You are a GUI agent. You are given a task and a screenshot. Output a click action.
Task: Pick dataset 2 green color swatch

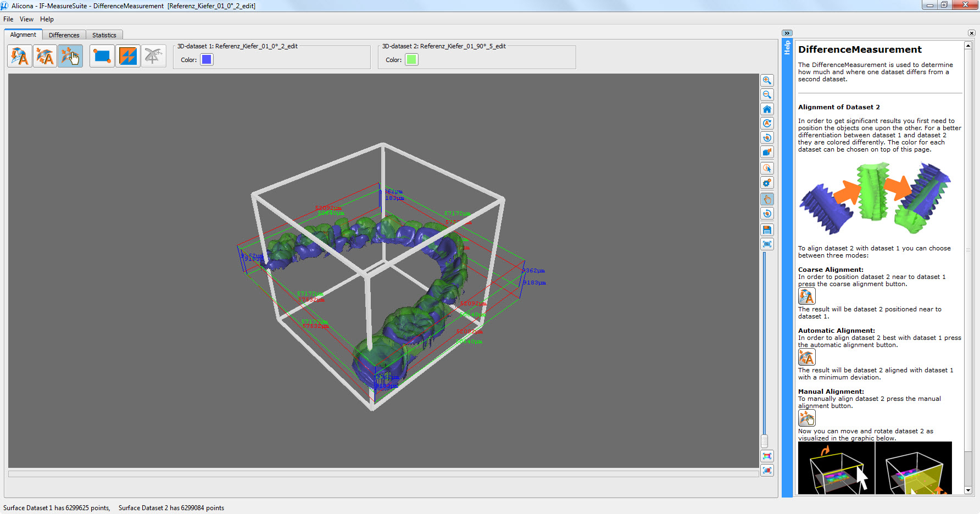coord(411,60)
